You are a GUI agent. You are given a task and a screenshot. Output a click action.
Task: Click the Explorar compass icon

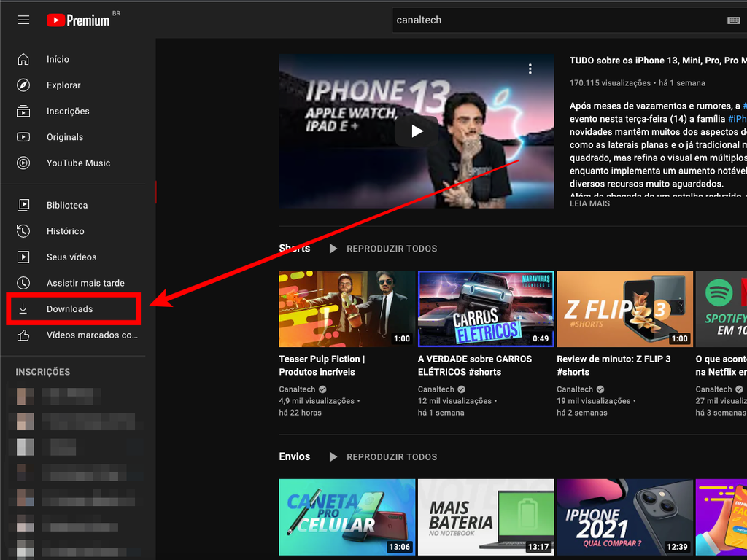pyautogui.click(x=23, y=85)
